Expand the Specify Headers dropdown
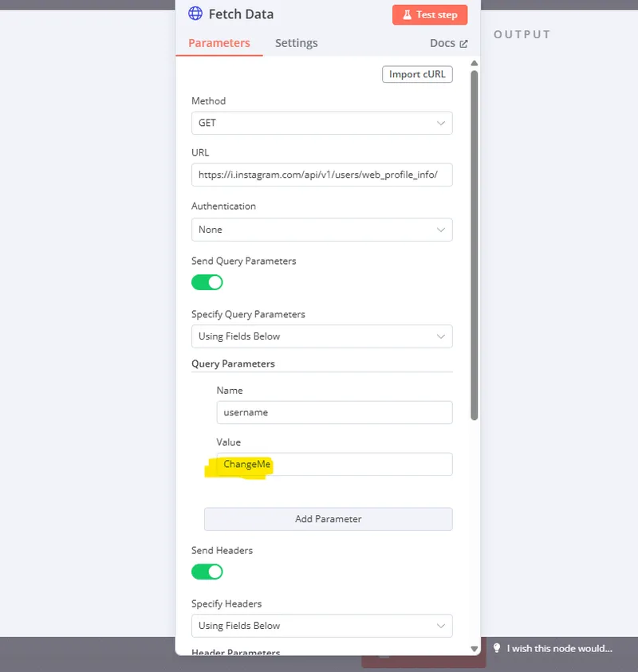638x672 pixels. (321, 626)
